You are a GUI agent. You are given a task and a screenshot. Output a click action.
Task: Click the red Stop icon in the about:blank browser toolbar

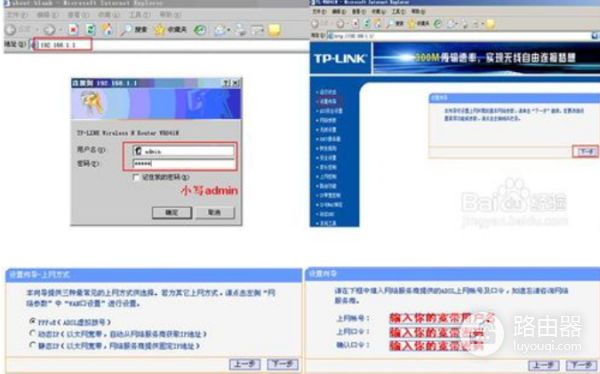[73, 29]
